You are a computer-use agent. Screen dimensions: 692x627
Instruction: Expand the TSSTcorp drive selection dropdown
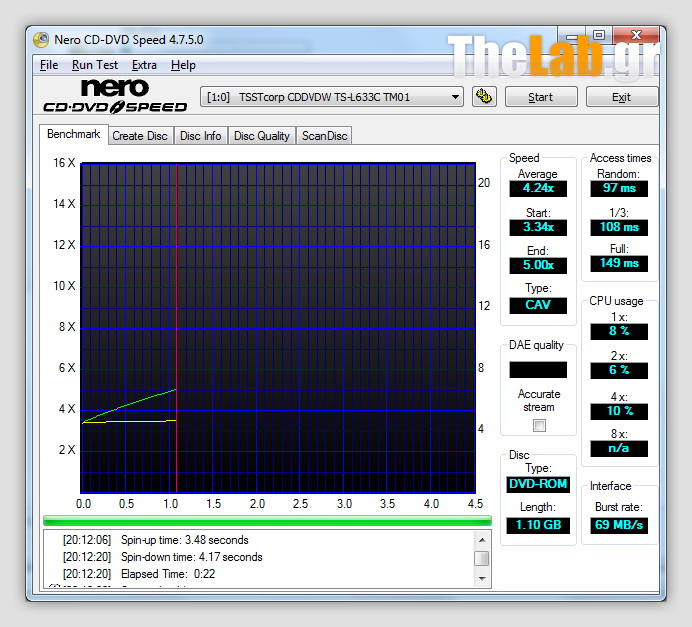(x=332, y=97)
